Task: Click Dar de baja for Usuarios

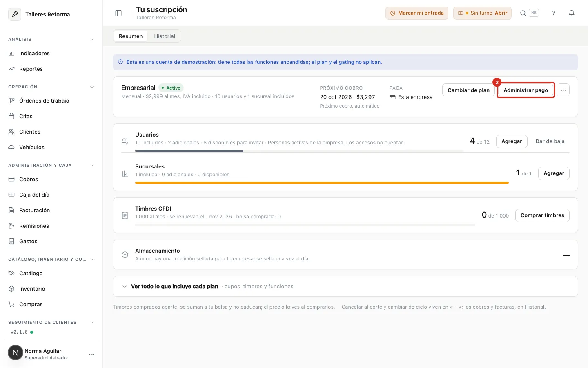Action: tap(550, 141)
